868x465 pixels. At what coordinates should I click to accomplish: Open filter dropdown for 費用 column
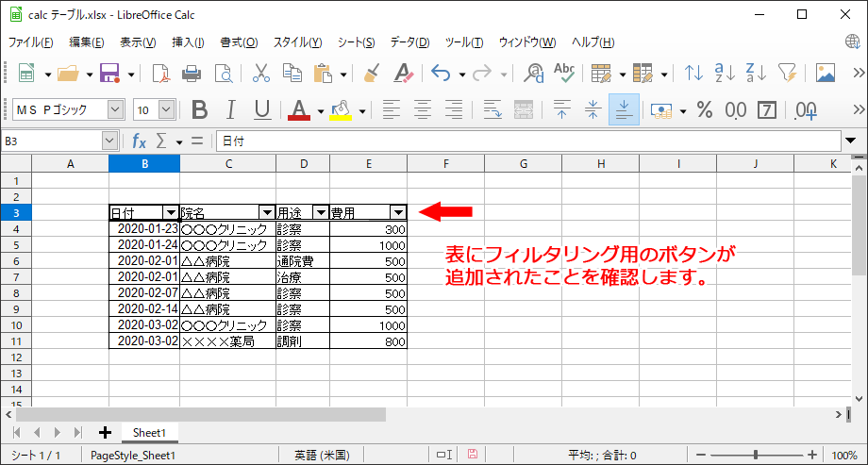[398, 212]
